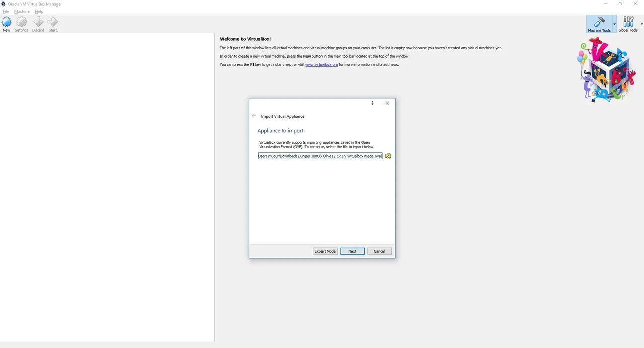
Task: Click the 'Appliance to import' heading
Action: (280, 131)
